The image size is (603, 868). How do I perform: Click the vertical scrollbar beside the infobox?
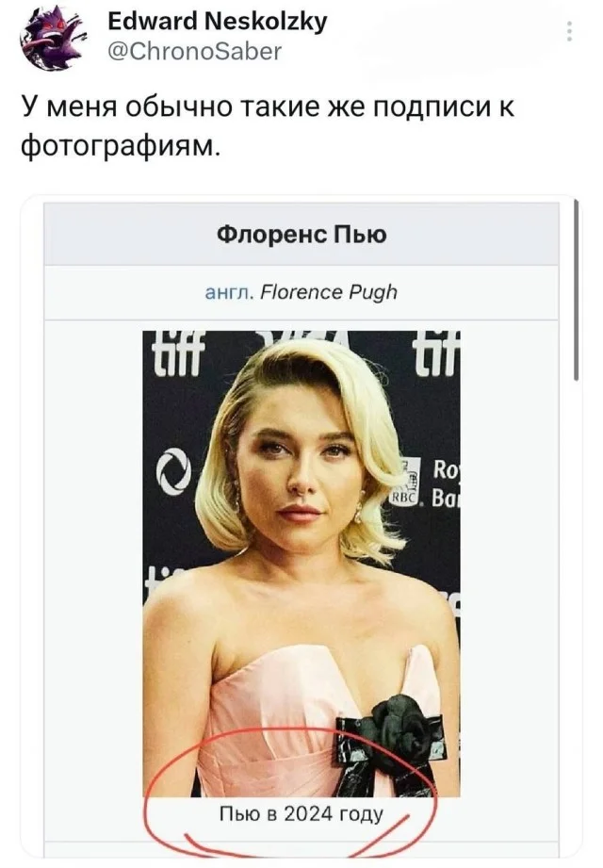coord(577,290)
